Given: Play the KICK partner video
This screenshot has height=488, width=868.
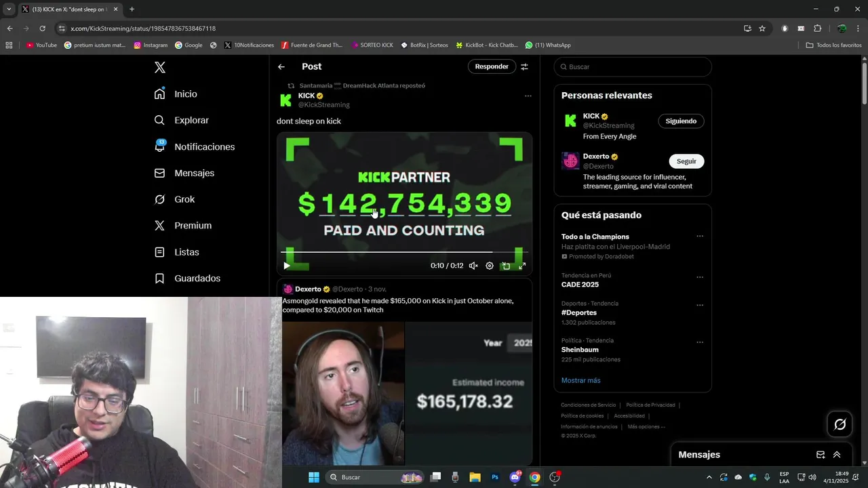Looking at the screenshot, I should (287, 266).
